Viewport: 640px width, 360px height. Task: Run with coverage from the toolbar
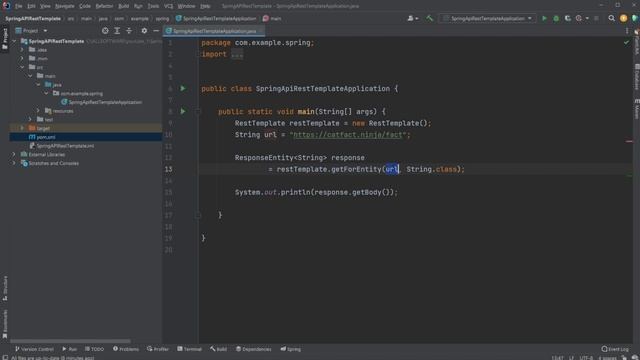click(567, 18)
